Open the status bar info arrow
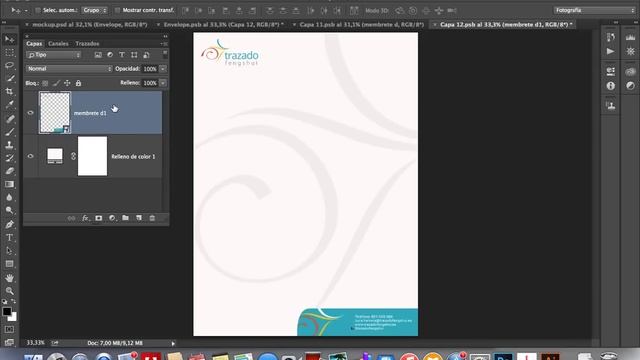Viewport: 640px width, 360px height. [173, 343]
